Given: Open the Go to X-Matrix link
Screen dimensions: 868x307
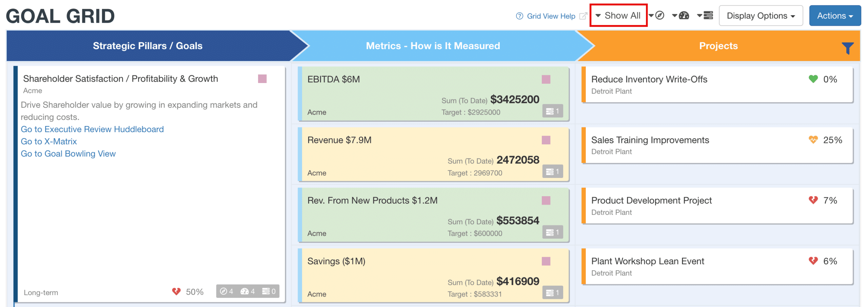Looking at the screenshot, I should coord(49,141).
